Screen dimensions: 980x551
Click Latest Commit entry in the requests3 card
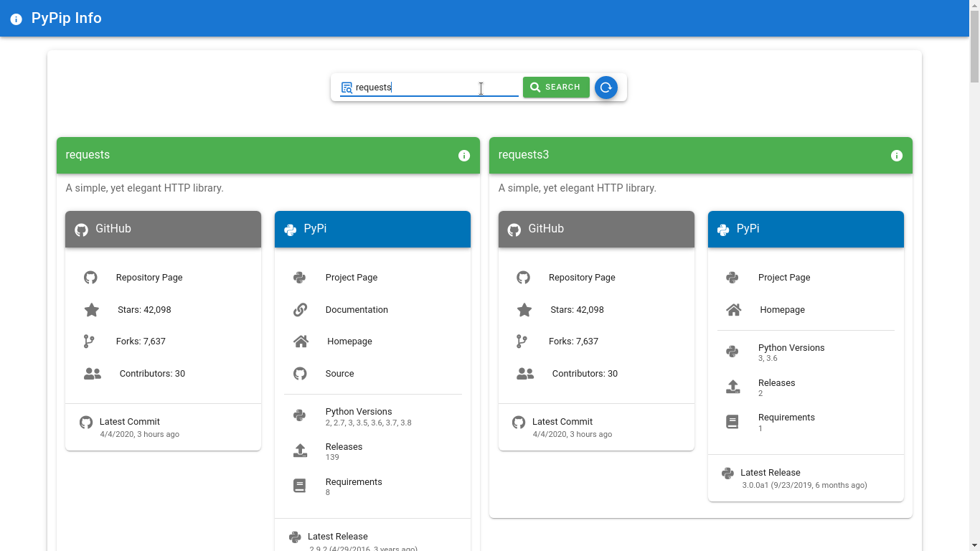[x=596, y=428]
